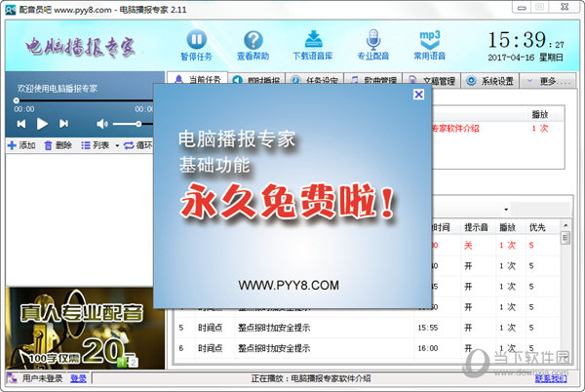Click the 登录 login link
Viewport: 585px width, 392px height.
78,378
